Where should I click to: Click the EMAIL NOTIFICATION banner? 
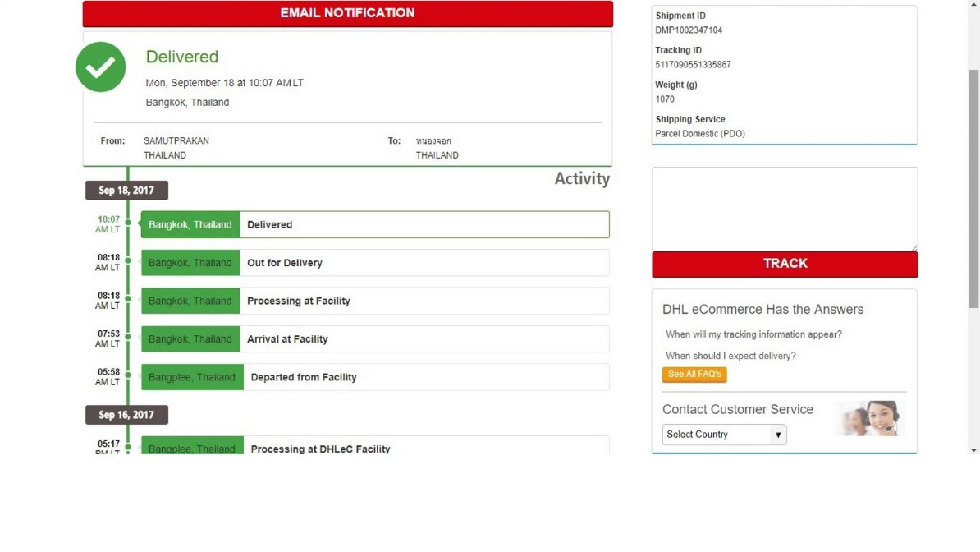(346, 13)
